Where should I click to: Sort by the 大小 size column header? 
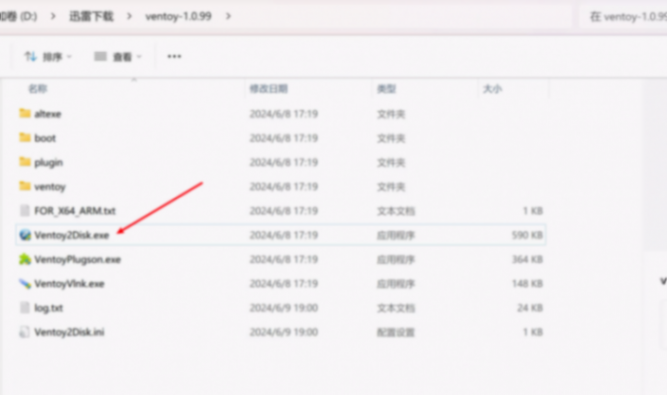[x=492, y=88]
